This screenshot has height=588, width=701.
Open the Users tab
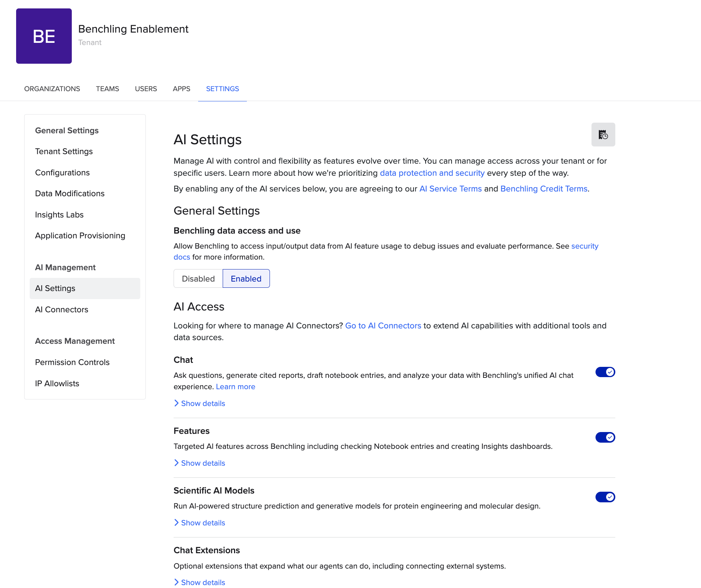pos(146,89)
